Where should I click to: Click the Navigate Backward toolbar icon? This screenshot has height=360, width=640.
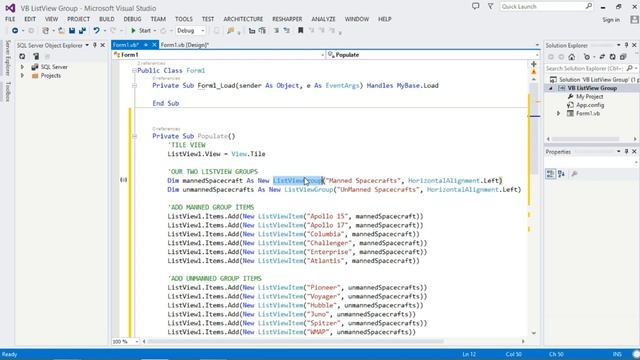(15, 31)
